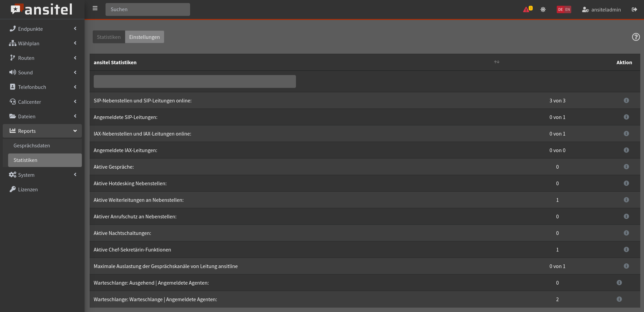Image resolution: width=644 pixels, height=312 pixels.
Task: Click the Suchen search field
Action: (x=147, y=9)
